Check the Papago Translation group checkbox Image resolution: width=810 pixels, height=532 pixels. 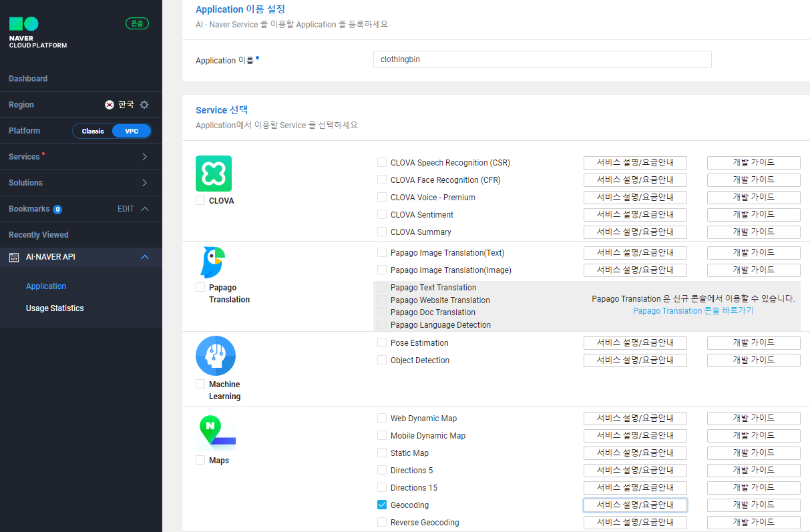pos(200,287)
